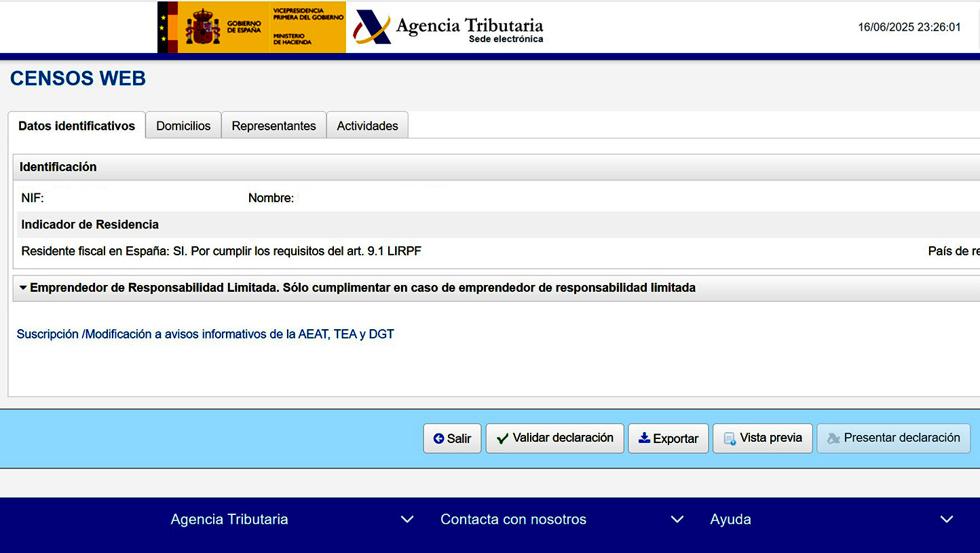
Task: Go to the Actividades tab
Action: 367,126
